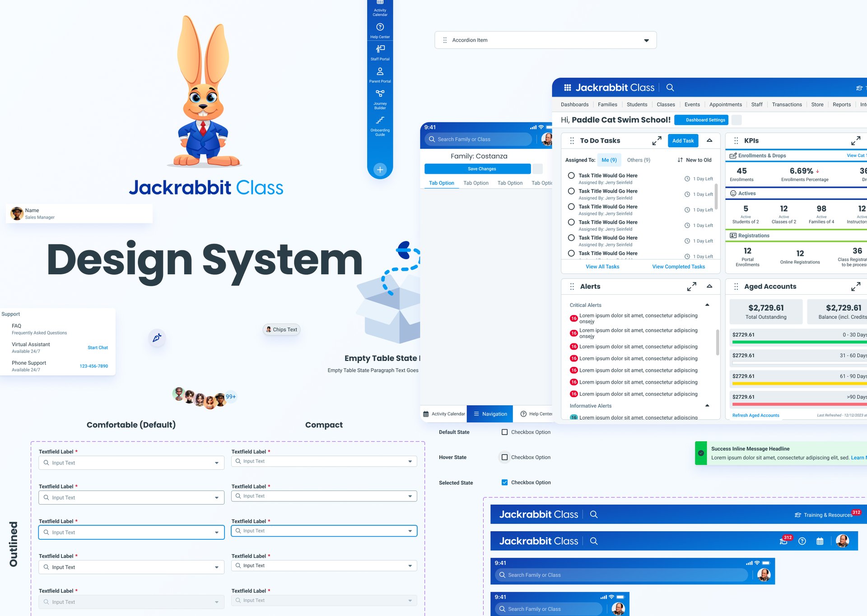Image resolution: width=867 pixels, height=616 pixels.
Task: Click the Alerts list scrollbar
Action: (x=718, y=342)
